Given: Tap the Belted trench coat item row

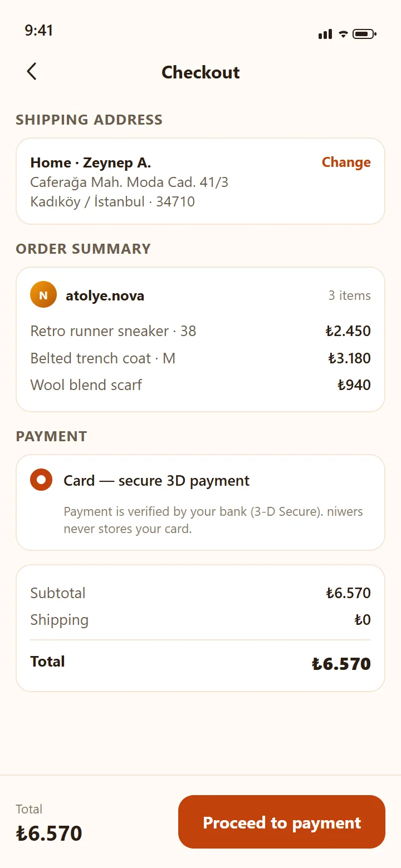Looking at the screenshot, I should [x=200, y=358].
